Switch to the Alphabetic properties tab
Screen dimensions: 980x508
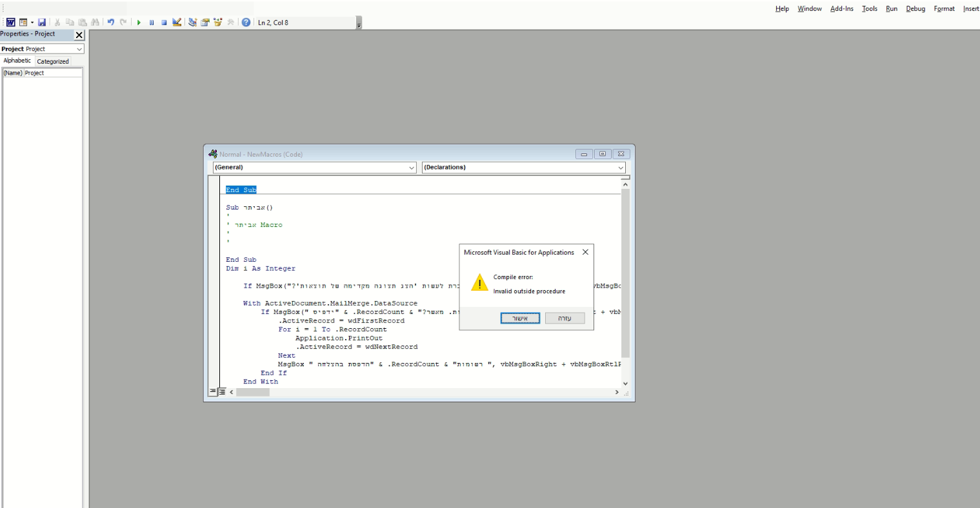tap(17, 61)
